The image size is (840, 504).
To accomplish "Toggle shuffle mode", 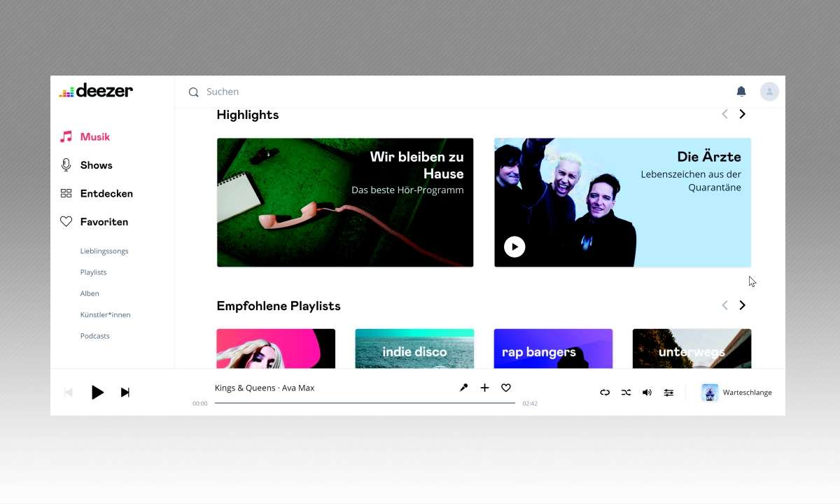I will coord(626,393).
